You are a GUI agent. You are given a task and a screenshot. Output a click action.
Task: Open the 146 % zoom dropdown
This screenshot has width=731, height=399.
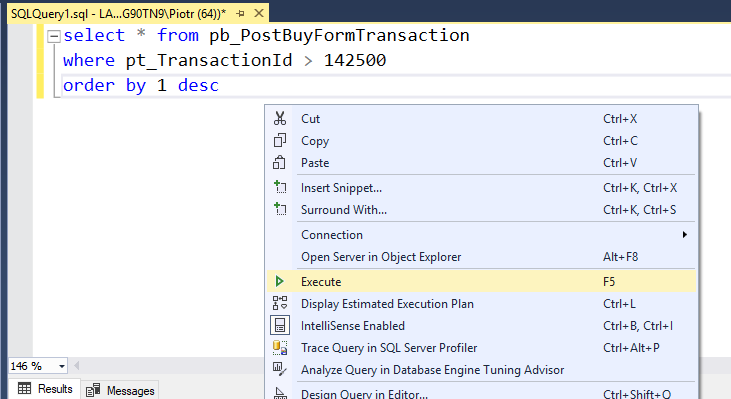pos(62,366)
